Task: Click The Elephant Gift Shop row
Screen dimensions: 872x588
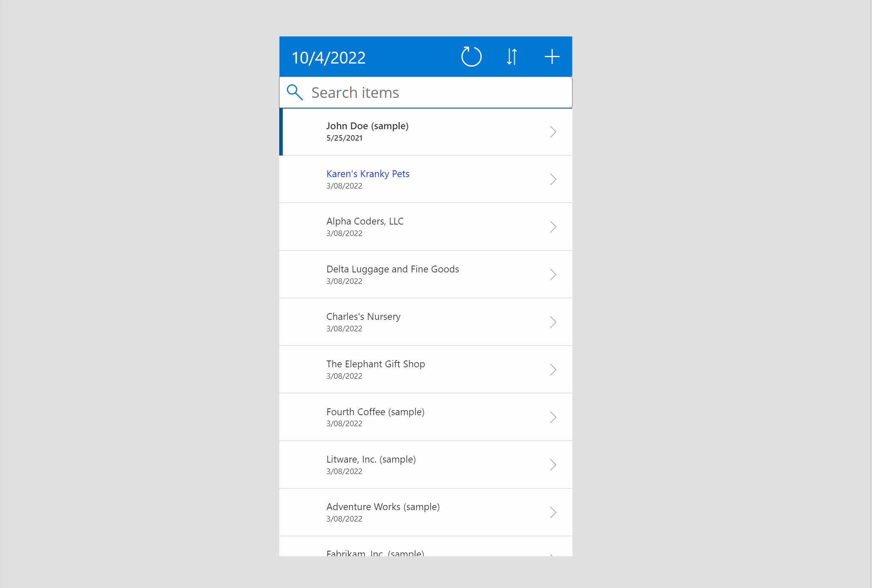Action: point(425,369)
